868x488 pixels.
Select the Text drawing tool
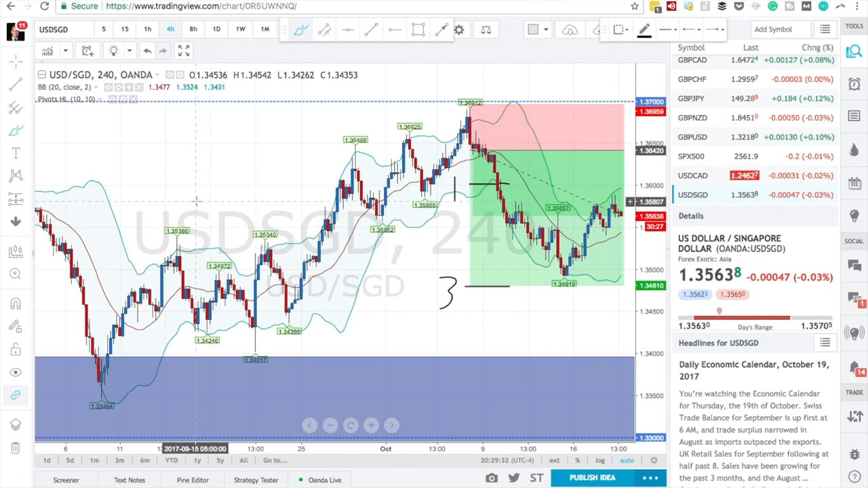click(16, 153)
